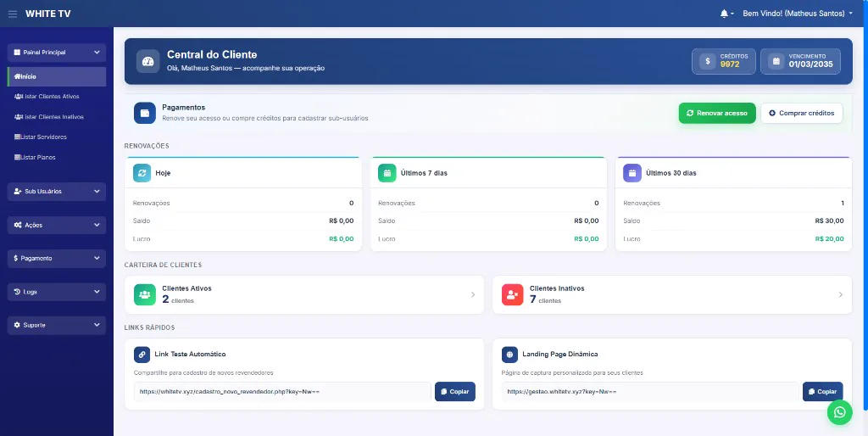Go to Início in the sidebar
The height and width of the screenshot is (436, 868).
pos(57,76)
